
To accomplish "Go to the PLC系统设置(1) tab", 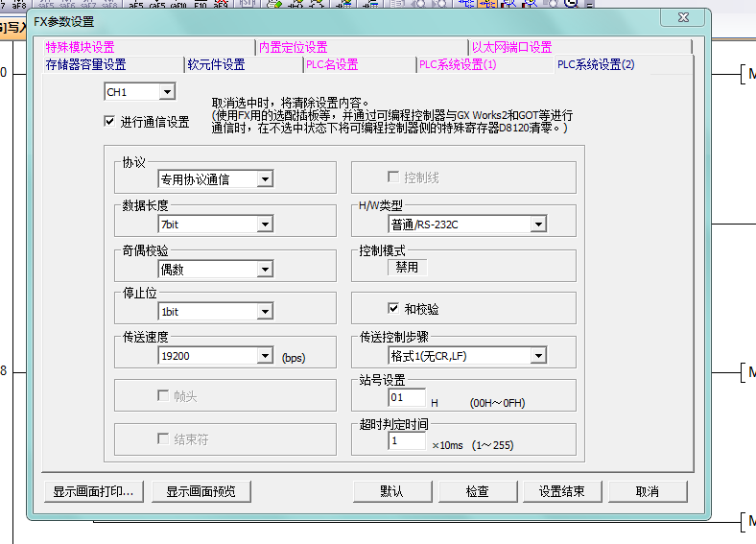I will [458, 65].
